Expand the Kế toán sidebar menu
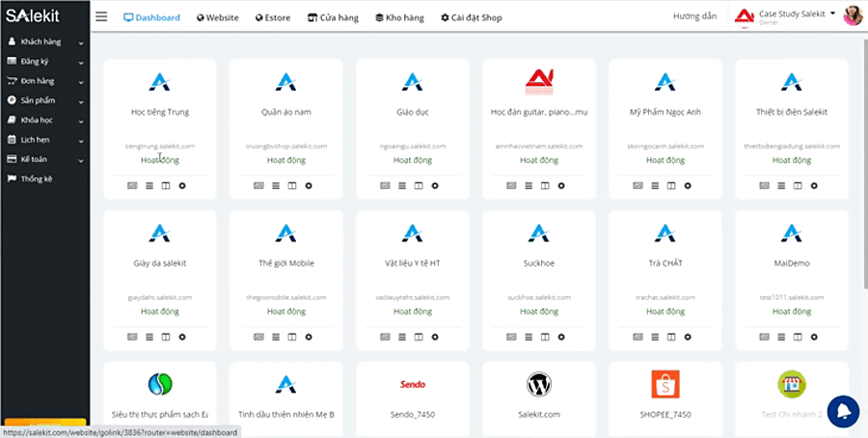The image size is (868, 438). 44,159
